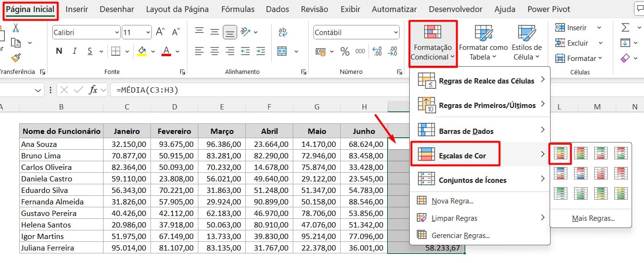Screen dimensions: 644x263
Task: Apply the yellow fill color bucket
Action: pos(141,51)
